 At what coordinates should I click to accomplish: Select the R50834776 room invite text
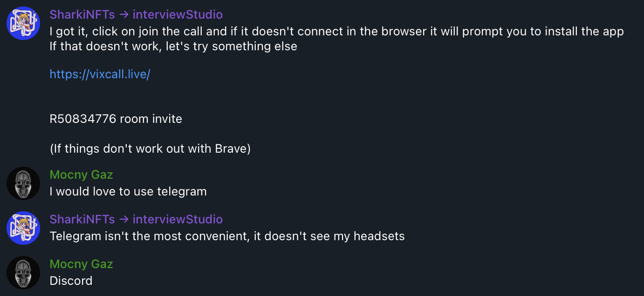coord(116,119)
